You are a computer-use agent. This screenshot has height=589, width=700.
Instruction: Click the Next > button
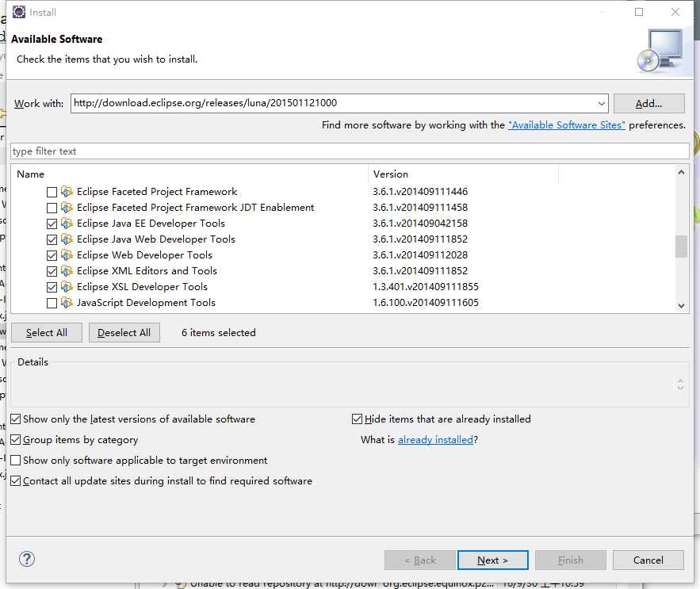493,560
